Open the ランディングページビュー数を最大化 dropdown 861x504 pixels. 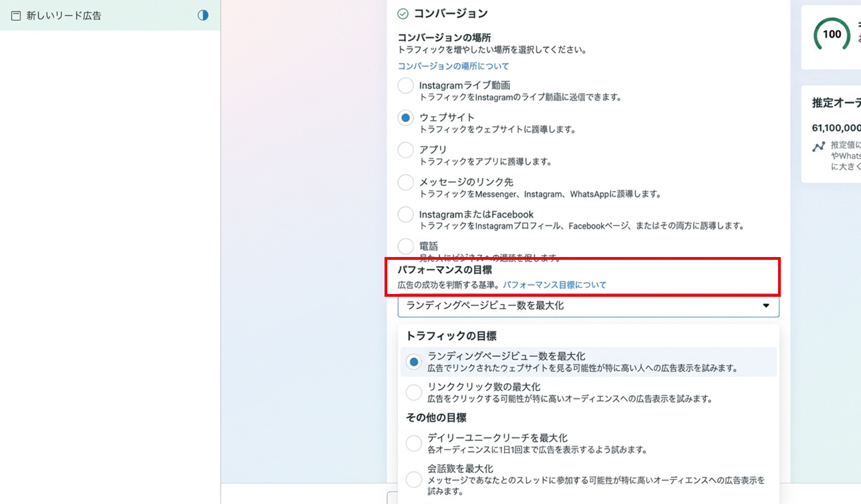click(589, 306)
